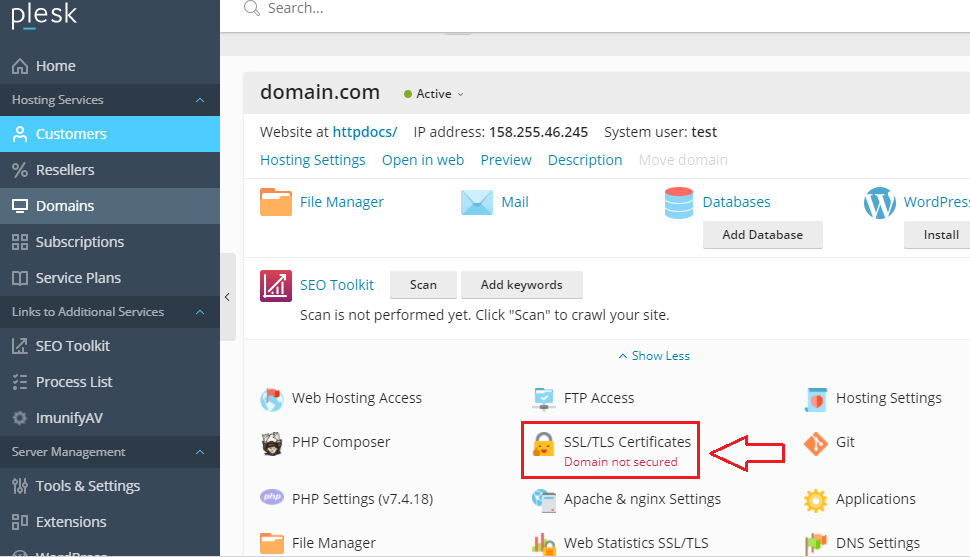Open the SEO Toolkit chart icon
Viewport: 970px width, 557px height.
point(276,285)
